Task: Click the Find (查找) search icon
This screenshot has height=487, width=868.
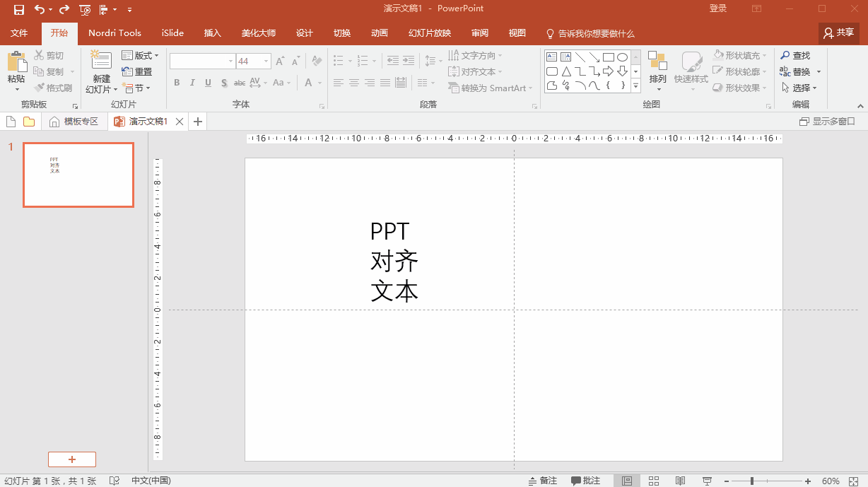Action: tap(785, 55)
